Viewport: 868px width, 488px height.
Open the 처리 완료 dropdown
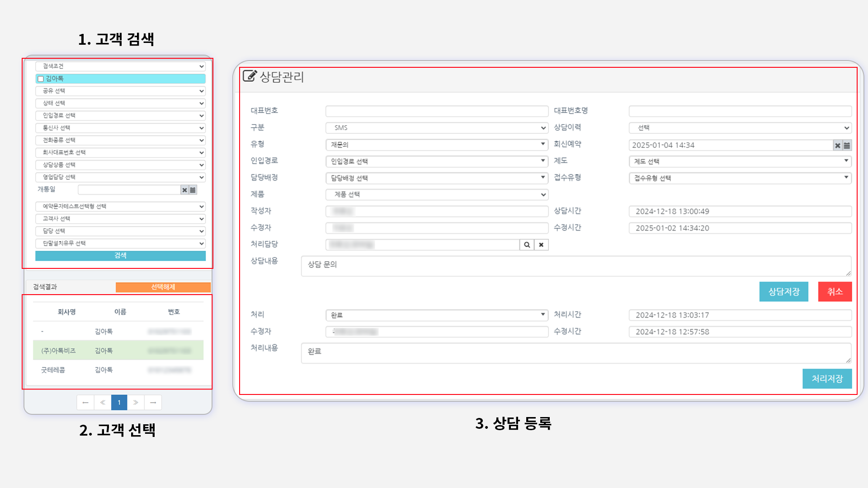point(437,315)
